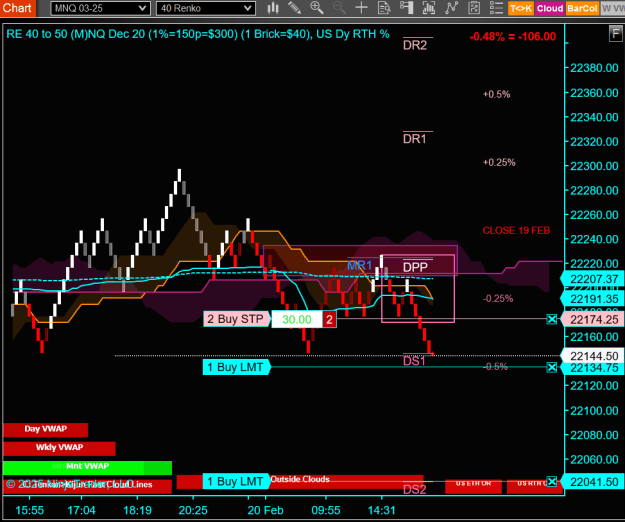Toggle the Wkly VWAP button
This screenshot has height=522, width=625.
pyautogui.click(x=59, y=448)
